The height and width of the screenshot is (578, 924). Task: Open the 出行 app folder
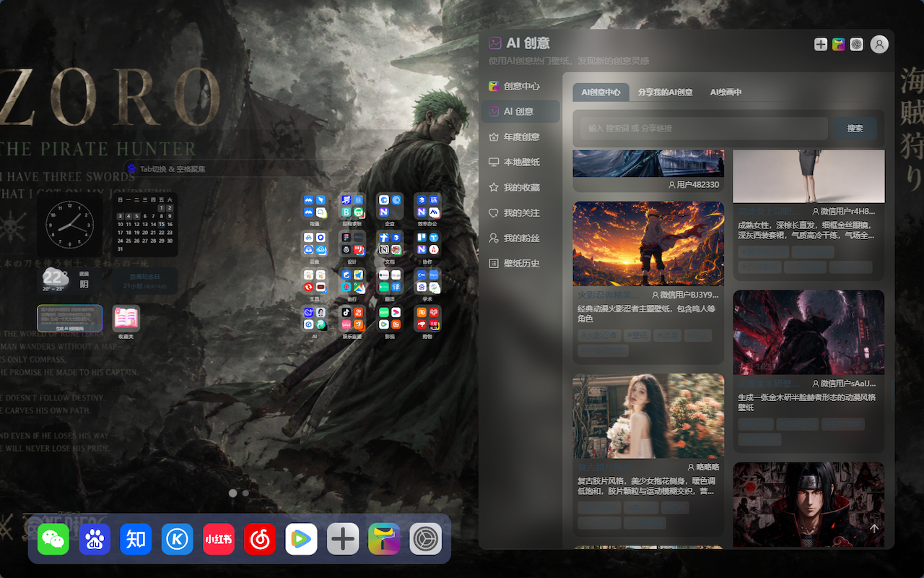click(x=352, y=281)
